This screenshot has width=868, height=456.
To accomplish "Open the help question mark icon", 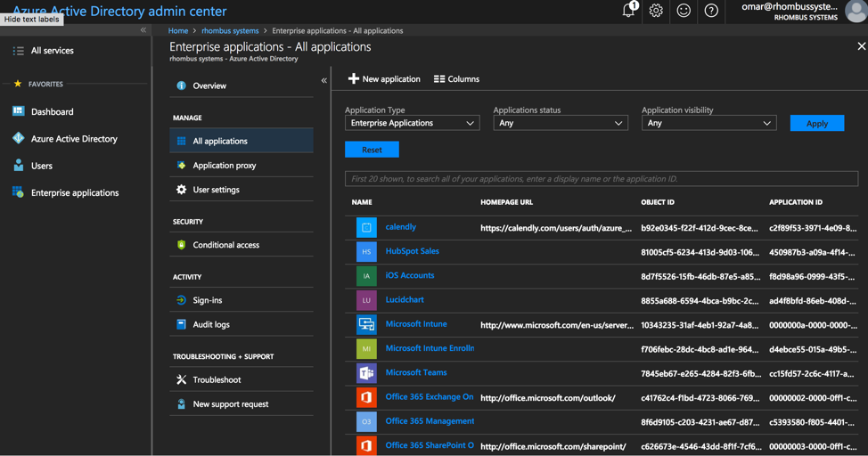I will 711,11.
